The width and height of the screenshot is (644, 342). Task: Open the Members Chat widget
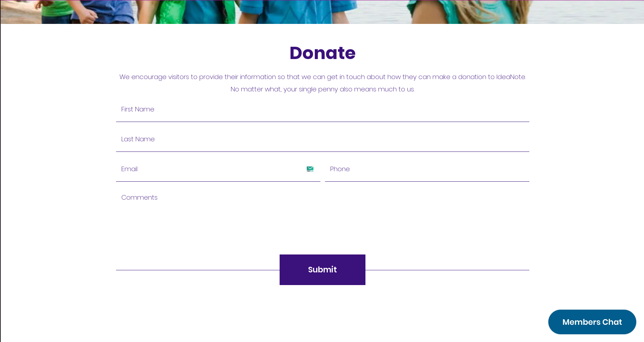[592, 322]
